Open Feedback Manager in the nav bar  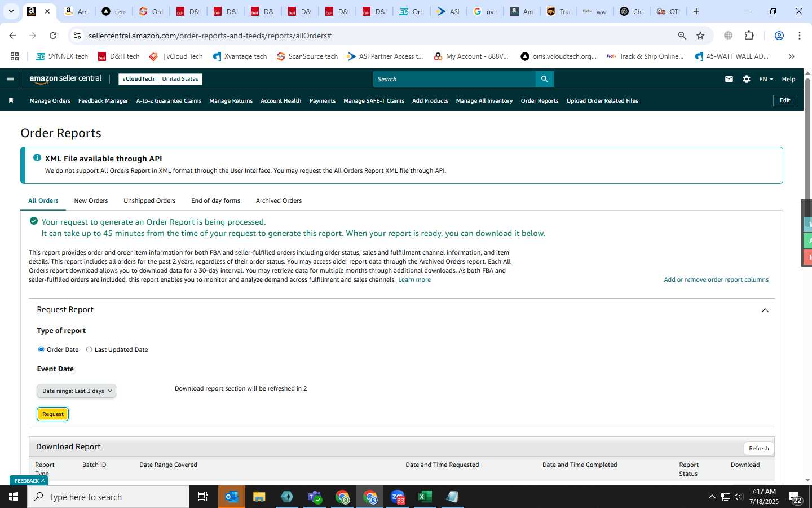pos(103,101)
